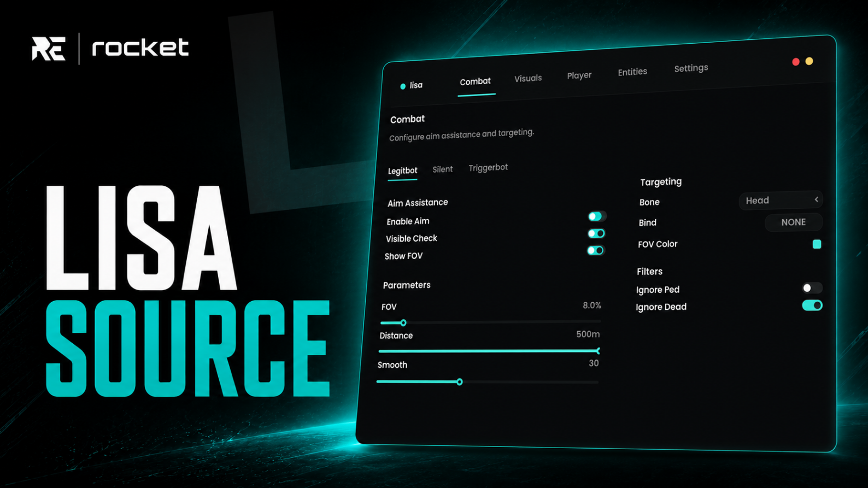868x488 pixels.
Task: Click the NONE bind button
Action: pos(793,222)
